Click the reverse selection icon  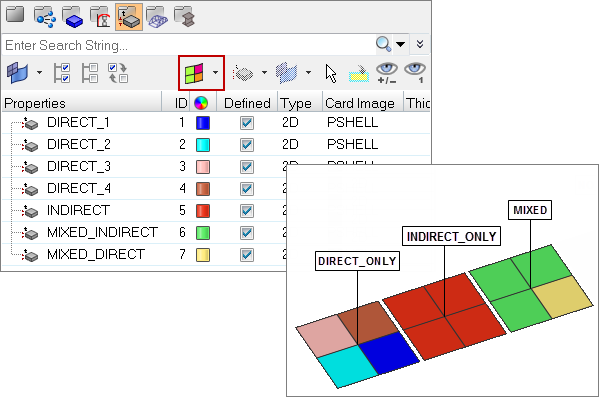tap(118, 73)
